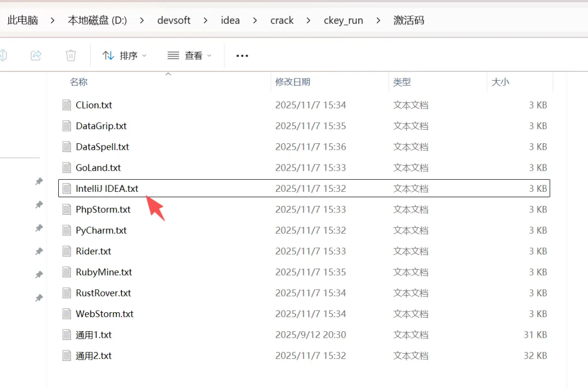This screenshot has height=389, width=588.
Task: Click the PyCharm.txt document icon
Action: 67,230
